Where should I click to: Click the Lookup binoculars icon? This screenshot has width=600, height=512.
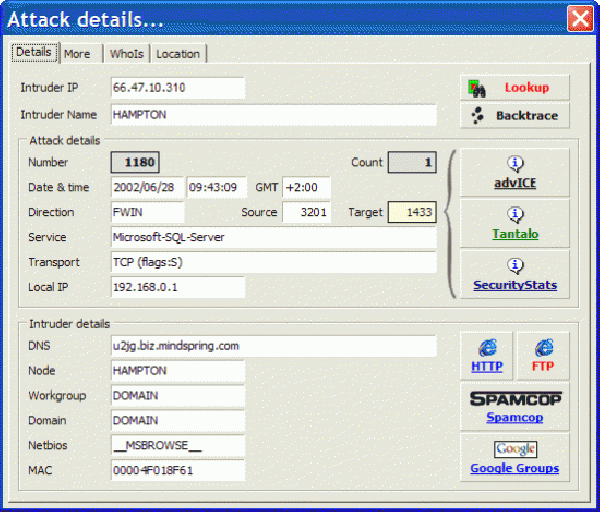coord(478,88)
